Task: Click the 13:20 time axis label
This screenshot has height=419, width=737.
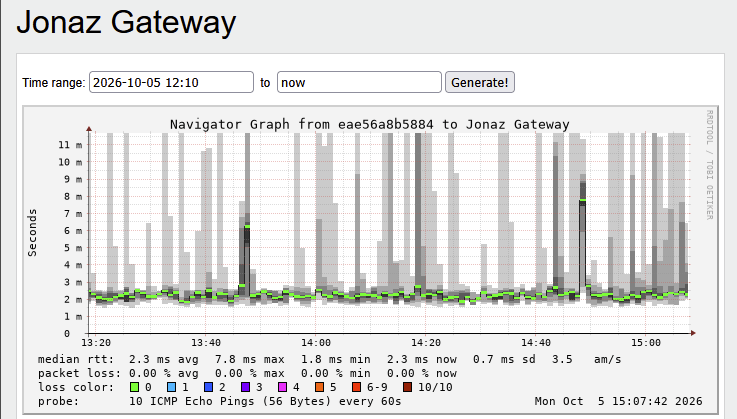Action: 96,343
